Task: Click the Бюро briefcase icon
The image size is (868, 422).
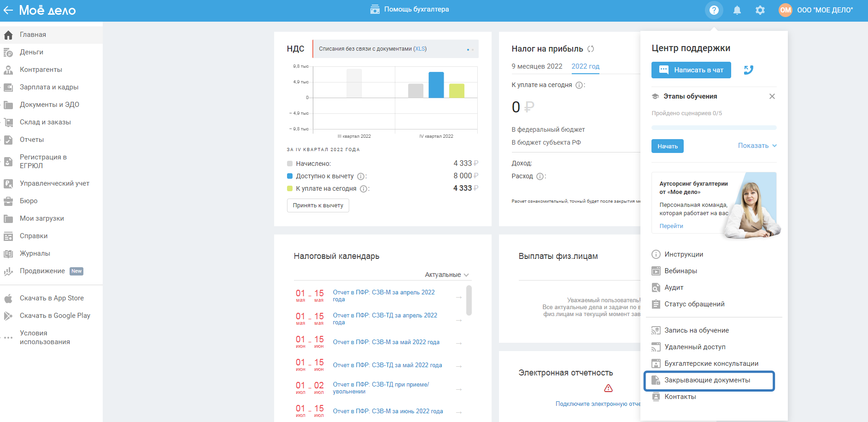Action: pos(8,201)
